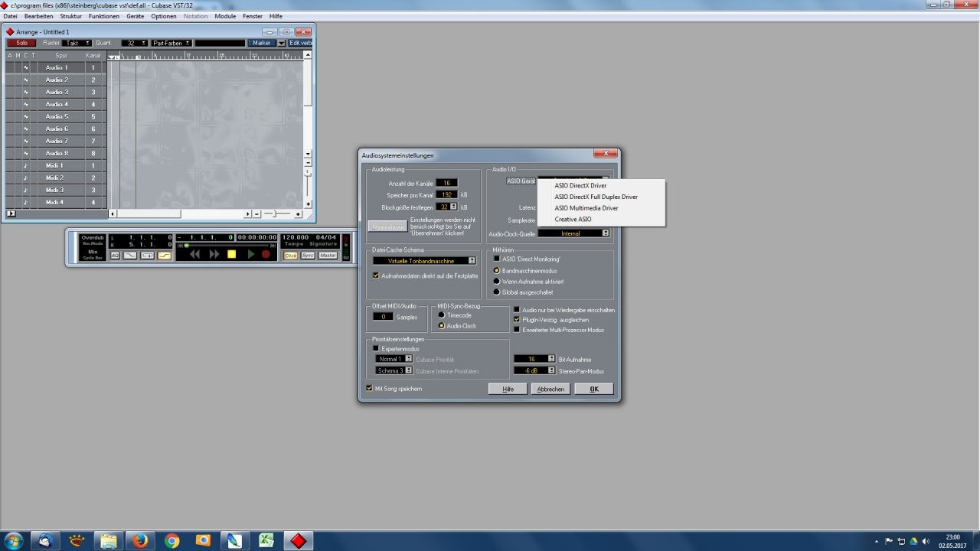Select 'Global ausgeschaltet' radio option
Viewport: 980px width, 551px height.
coord(496,292)
